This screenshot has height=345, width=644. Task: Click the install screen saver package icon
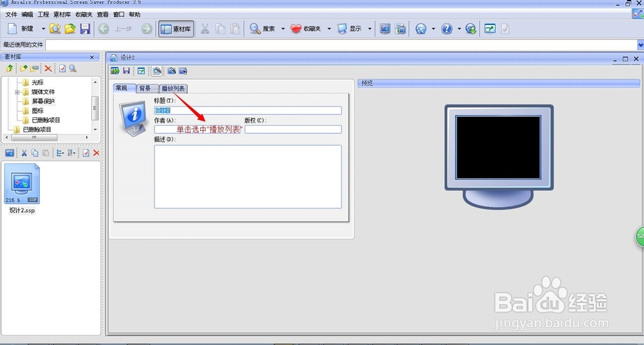pyautogui.click(x=401, y=29)
